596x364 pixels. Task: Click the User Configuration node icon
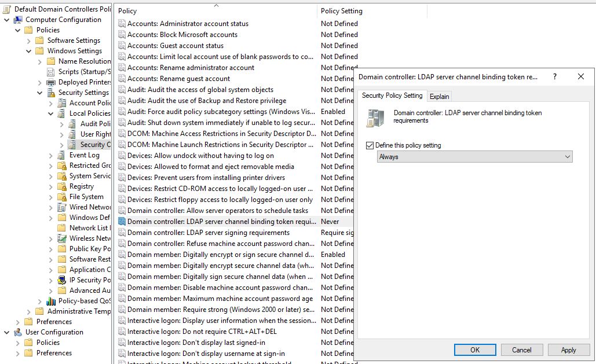(18, 332)
